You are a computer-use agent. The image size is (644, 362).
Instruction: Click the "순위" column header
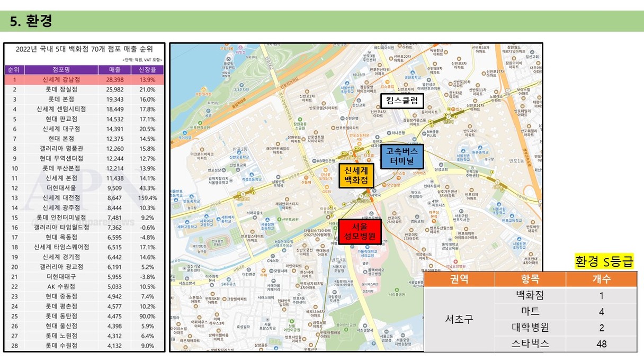click(14, 70)
